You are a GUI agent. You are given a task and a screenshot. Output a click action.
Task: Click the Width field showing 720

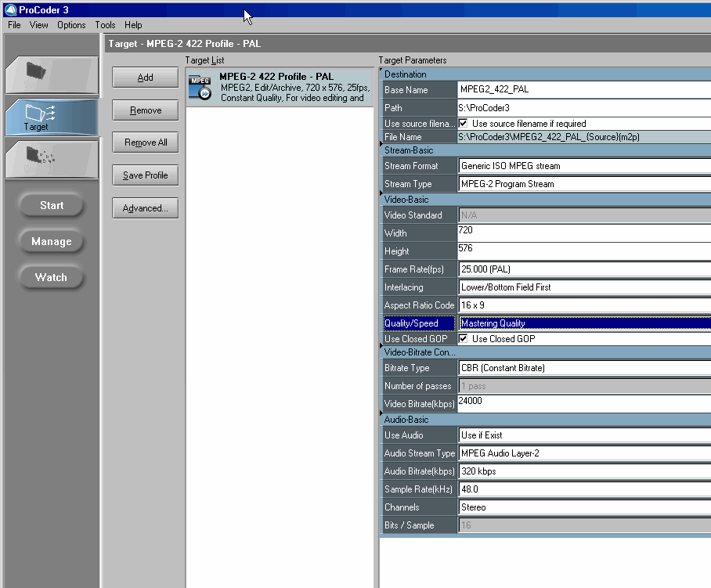click(584, 233)
